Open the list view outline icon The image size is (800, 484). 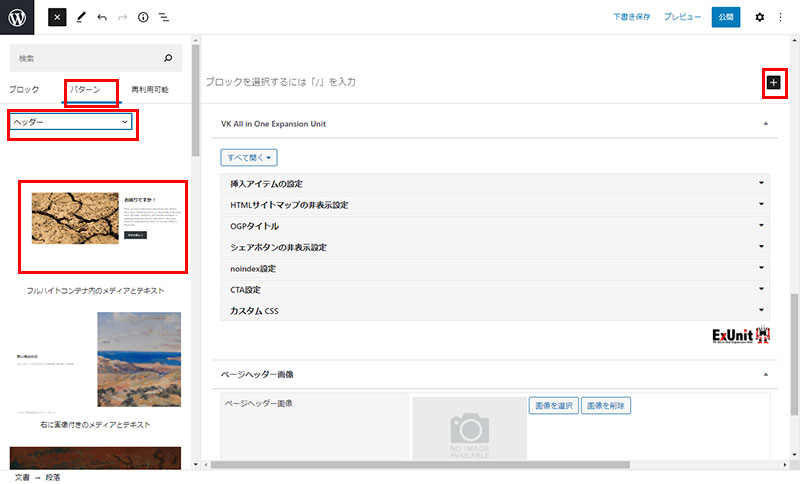(164, 18)
